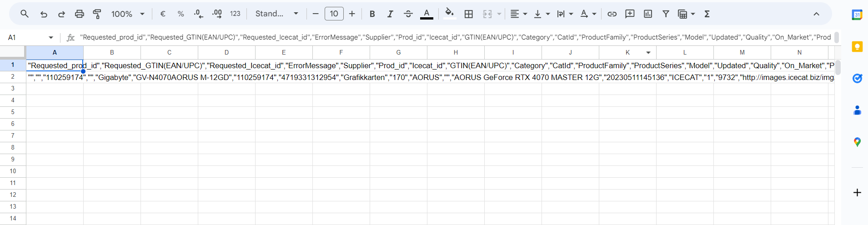Open Google Calendar in side panel

(x=857, y=15)
